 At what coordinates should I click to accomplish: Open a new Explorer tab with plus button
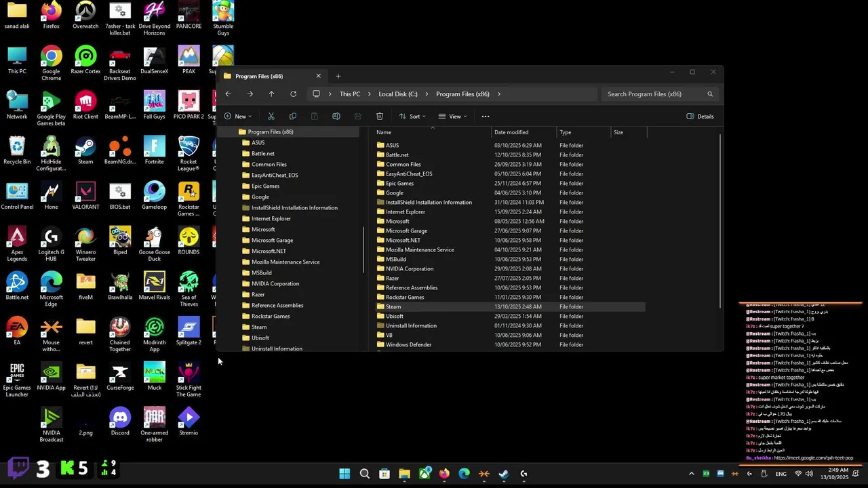pyautogui.click(x=338, y=76)
